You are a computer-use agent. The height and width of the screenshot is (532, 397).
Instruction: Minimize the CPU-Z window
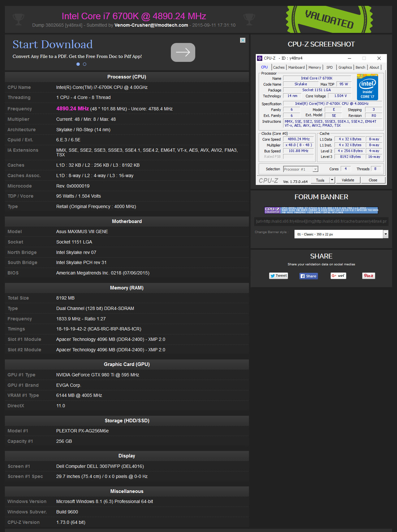click(349, 58)
